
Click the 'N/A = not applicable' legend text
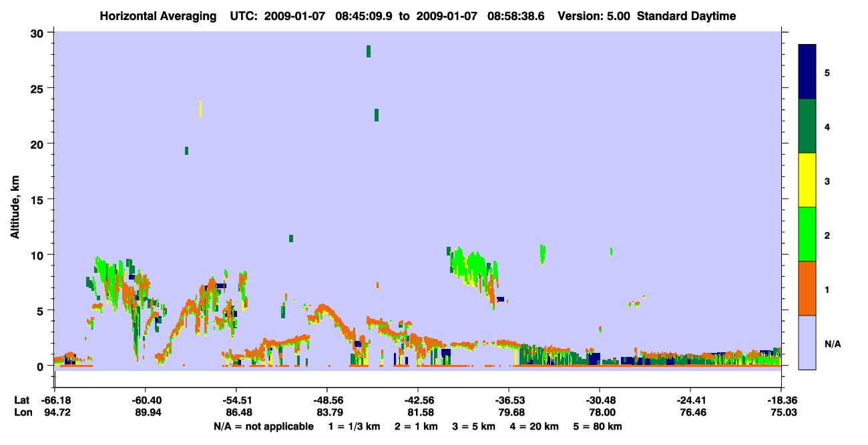(x=263, y=426)
